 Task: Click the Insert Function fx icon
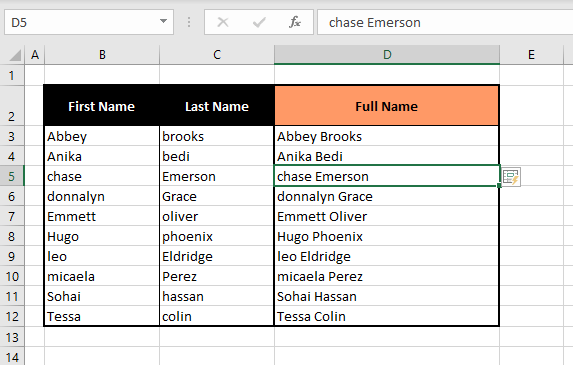click(295, 22)
